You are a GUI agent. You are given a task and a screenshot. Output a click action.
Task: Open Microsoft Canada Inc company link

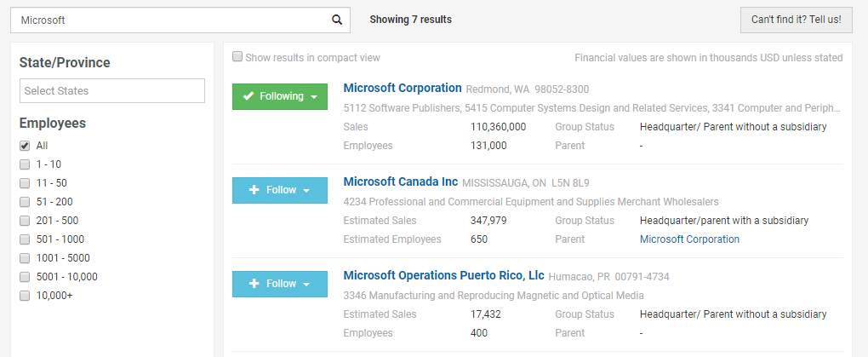coord(401,181)
